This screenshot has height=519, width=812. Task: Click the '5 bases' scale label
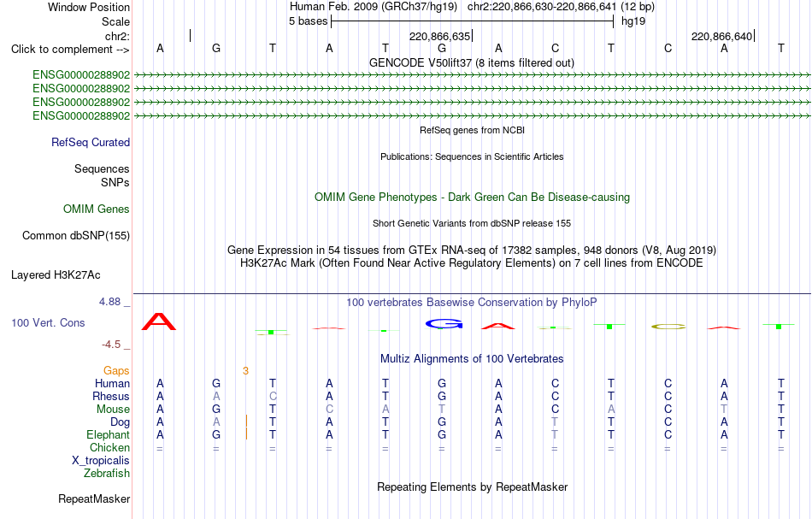(x=308, y=21)
